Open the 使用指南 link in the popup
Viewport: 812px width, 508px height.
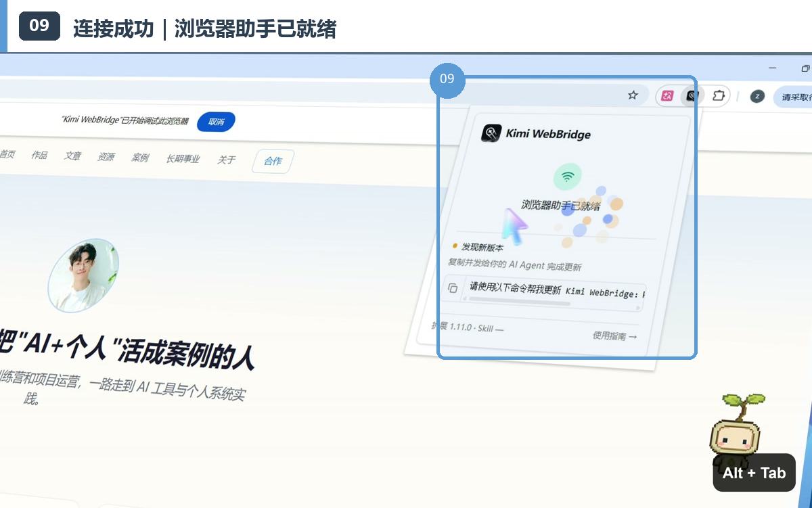(x=614, y=336)
